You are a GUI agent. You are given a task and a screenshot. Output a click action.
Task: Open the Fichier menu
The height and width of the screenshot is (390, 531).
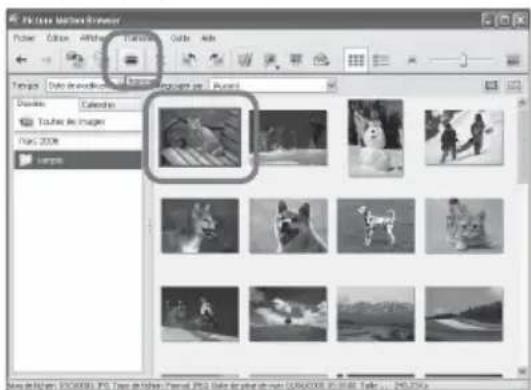[24, 38]
